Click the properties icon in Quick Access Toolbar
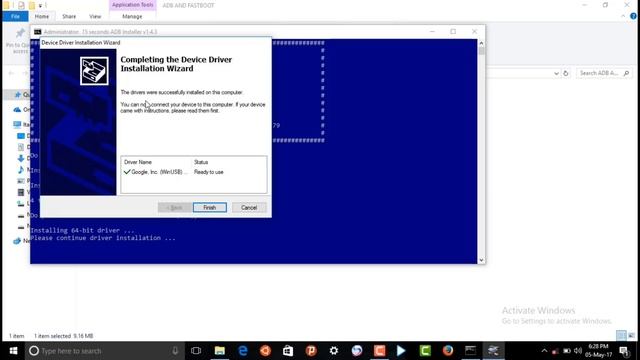This screenshot has height=360, width=640. (x=21, y=5)
